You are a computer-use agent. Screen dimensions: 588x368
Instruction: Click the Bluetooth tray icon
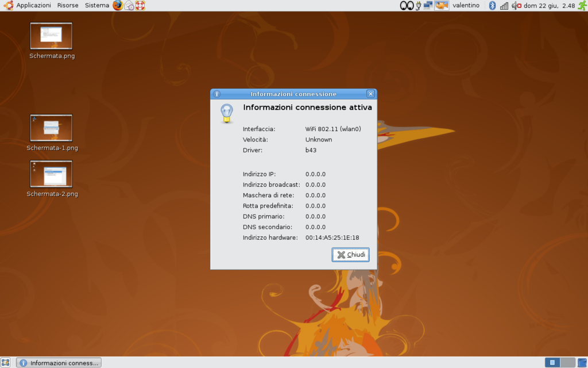click(x=492, y=6)
